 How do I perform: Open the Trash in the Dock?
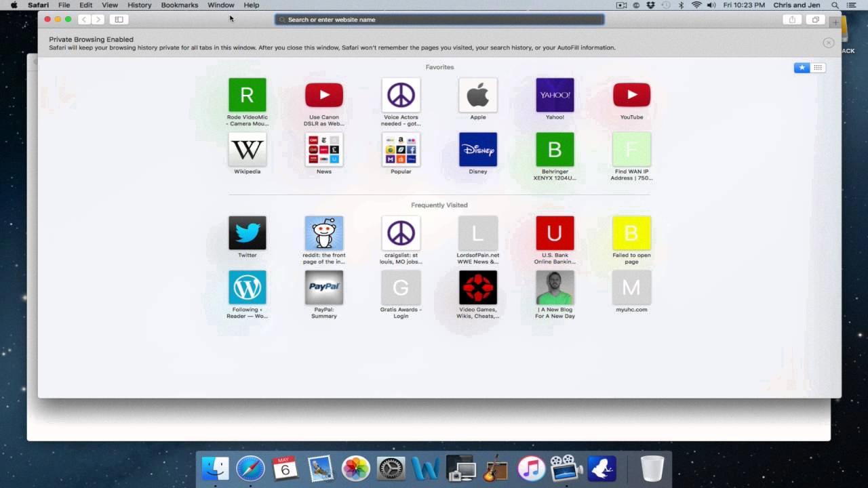[x=652, y=468]
